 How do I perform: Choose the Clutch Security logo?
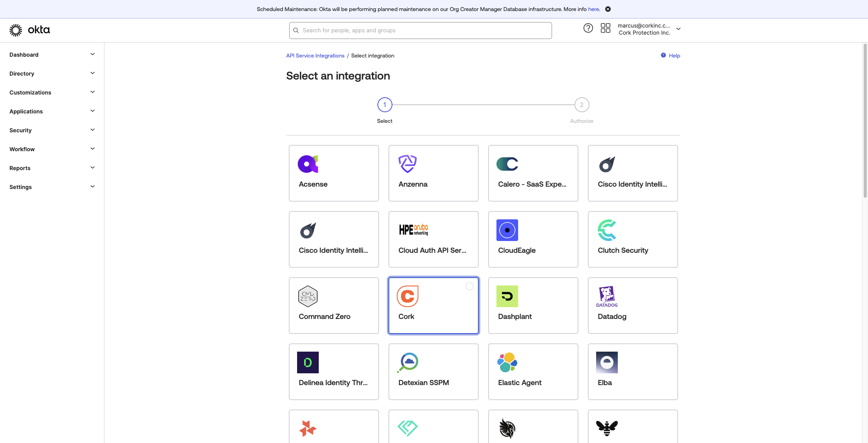[x=607, y=230]
